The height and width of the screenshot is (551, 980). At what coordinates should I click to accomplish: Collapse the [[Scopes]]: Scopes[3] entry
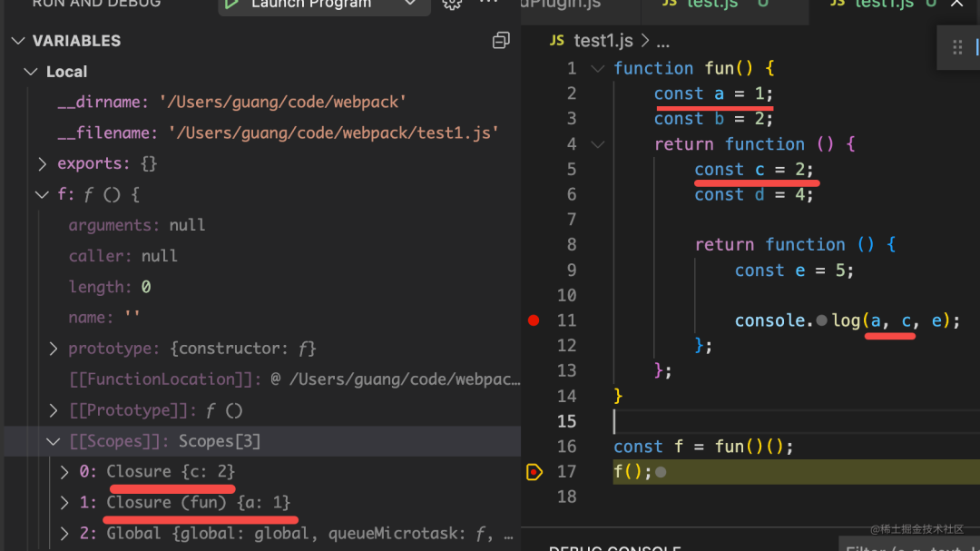(x=54, y=441)
